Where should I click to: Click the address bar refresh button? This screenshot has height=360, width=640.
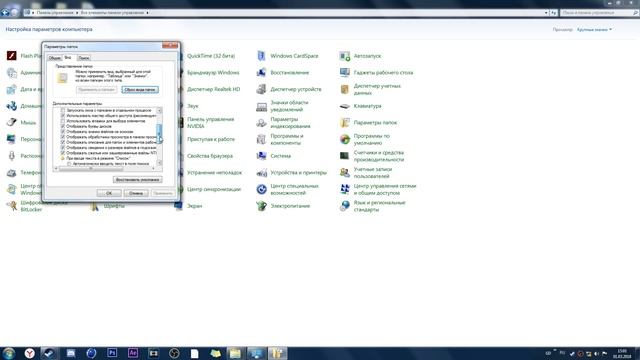[553, 13]
